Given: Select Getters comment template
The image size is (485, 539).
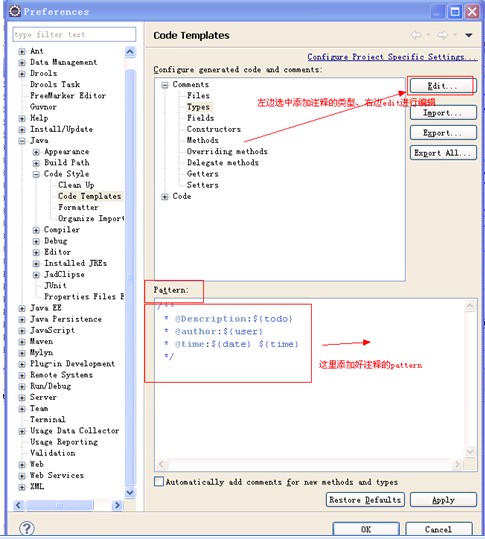Looking at the screenshot, I should click(x=202, y=174).
